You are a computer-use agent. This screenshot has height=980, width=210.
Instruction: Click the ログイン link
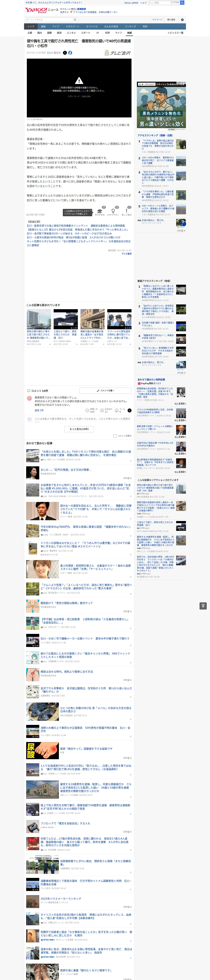click(x=64, y=12)
